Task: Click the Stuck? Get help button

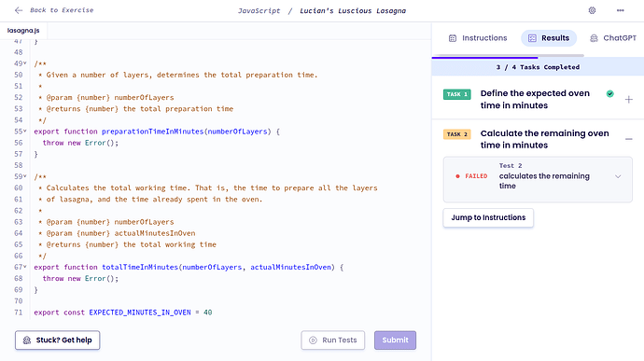Action: point(58,340)
